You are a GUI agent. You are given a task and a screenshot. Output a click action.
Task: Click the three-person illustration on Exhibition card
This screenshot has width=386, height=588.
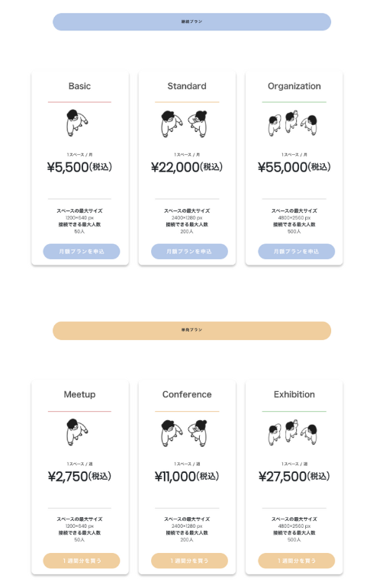tap(293, 432)
